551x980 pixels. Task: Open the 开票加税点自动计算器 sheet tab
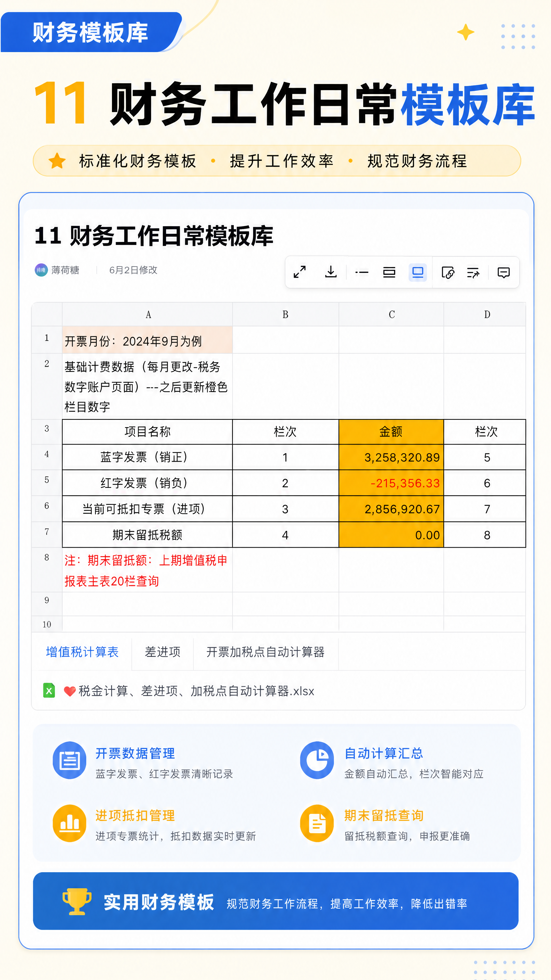click(265, 652)
